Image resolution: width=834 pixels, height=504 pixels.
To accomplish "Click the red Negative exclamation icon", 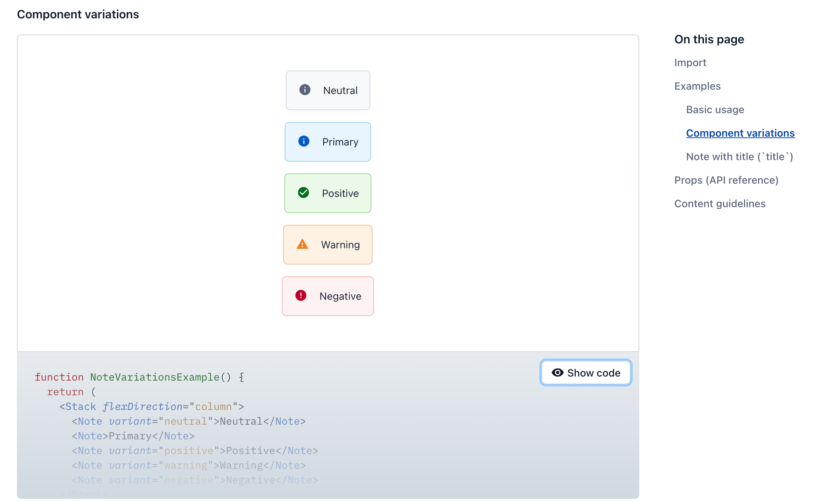I will [301, 295].
